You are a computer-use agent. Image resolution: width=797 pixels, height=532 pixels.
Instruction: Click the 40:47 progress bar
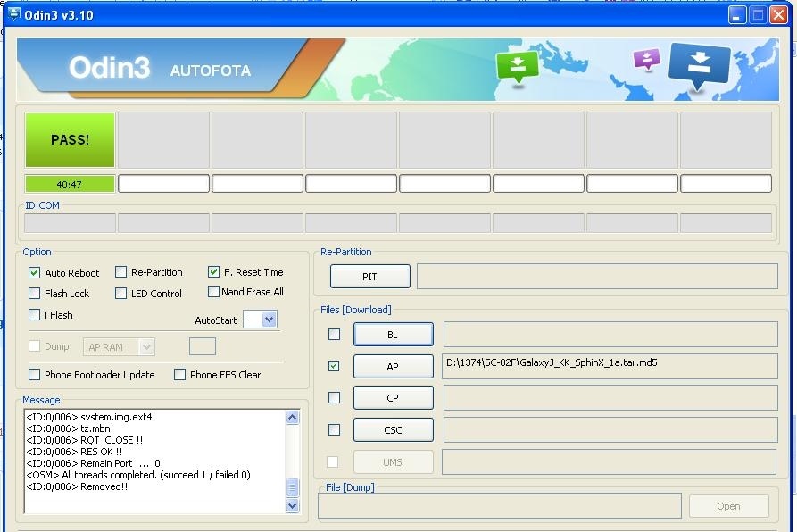tap(71, 184)
